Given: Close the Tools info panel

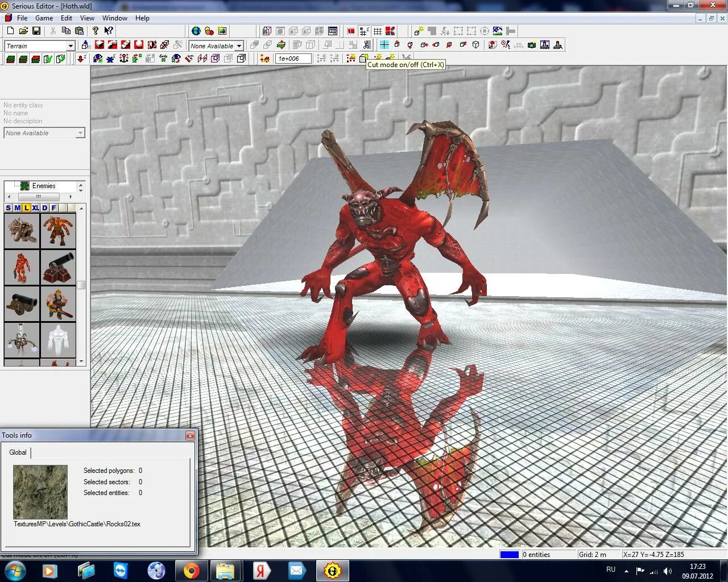Looking at the screenshot, I should (190, 435).
